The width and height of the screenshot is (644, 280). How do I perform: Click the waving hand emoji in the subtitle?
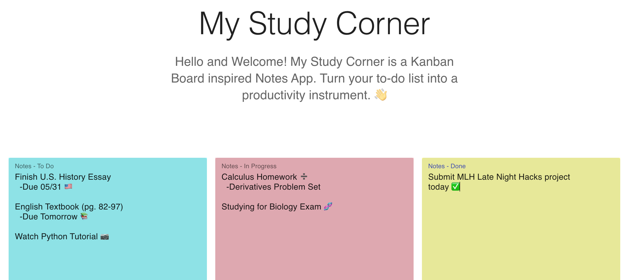(x=381, y=95)
